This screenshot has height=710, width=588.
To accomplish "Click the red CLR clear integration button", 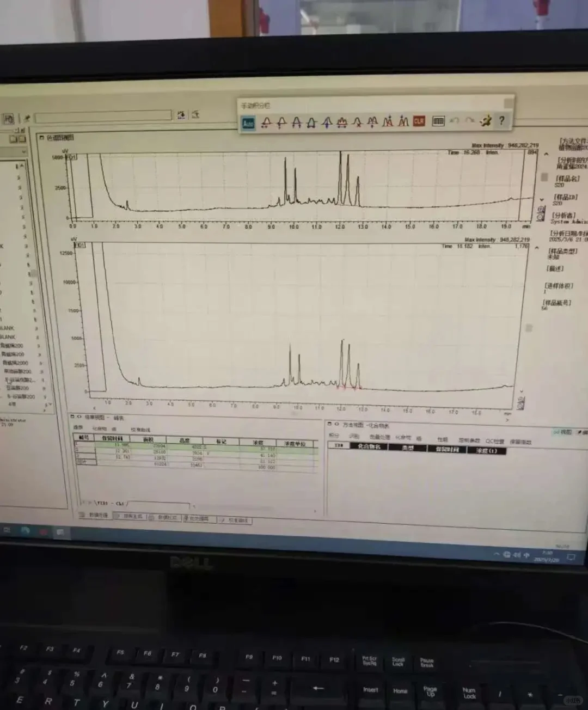I will (419, 121).
